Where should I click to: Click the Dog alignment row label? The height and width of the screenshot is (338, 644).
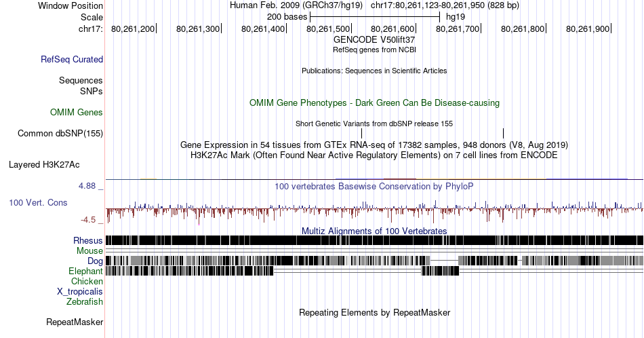click(x=95, y=261)
